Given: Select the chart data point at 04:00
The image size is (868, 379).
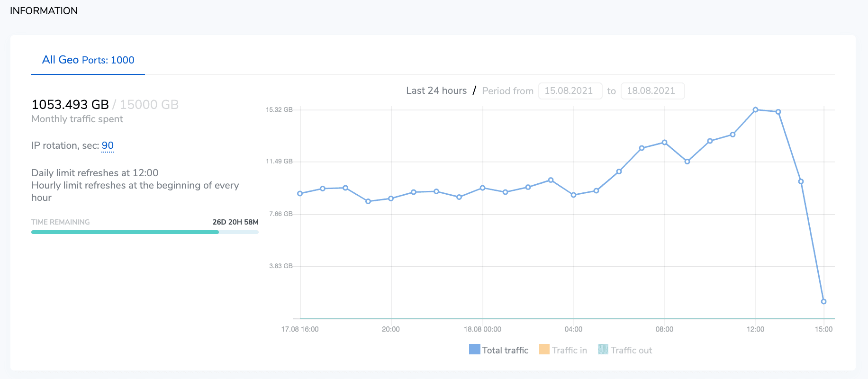Looking at the screenshot, I should (x=573, y=195).
